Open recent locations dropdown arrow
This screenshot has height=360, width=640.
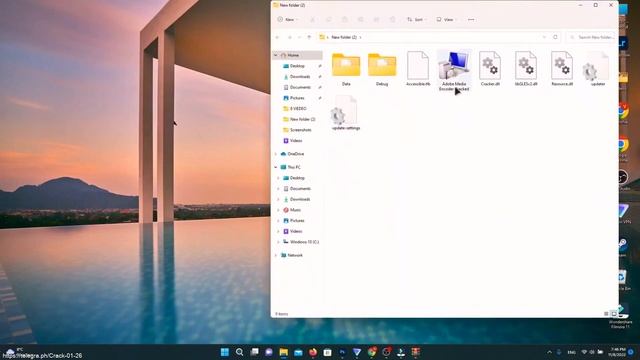[300, 37]
